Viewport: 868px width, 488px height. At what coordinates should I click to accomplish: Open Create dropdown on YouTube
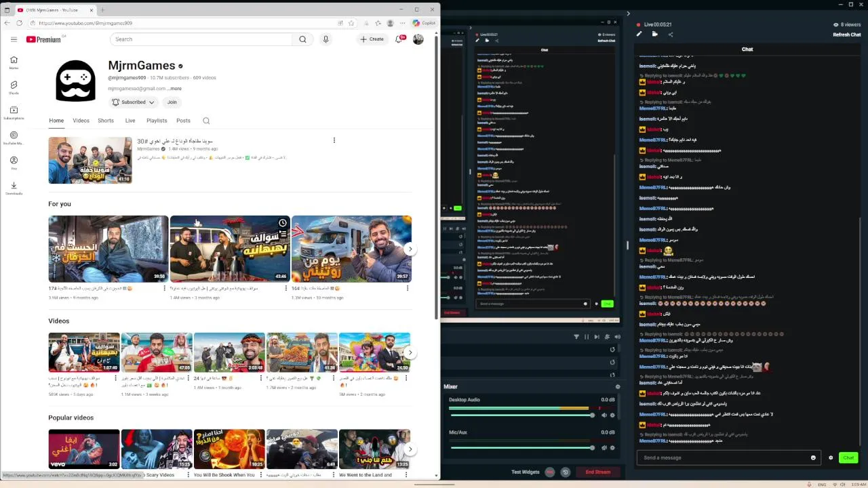[372, 39]
